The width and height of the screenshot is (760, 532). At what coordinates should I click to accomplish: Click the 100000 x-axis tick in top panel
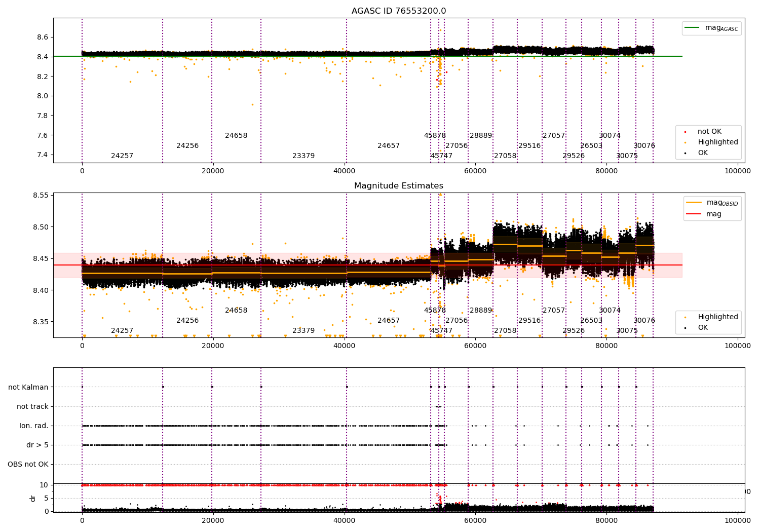click(x=738, y=171)
